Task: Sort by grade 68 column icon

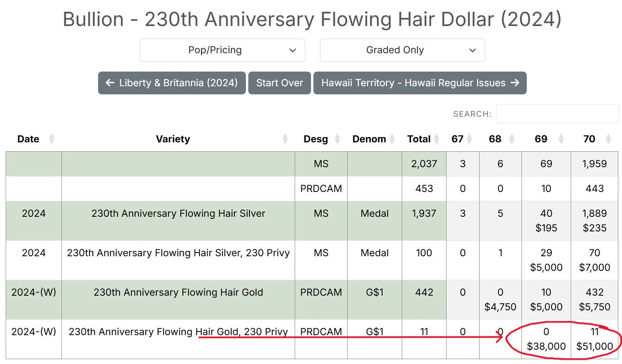Action: coord(512,139)
